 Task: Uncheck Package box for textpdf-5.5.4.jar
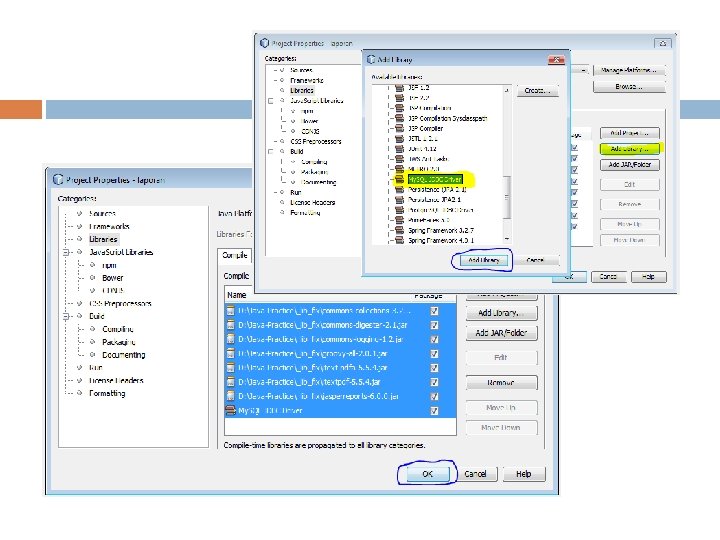coord(434,382)
